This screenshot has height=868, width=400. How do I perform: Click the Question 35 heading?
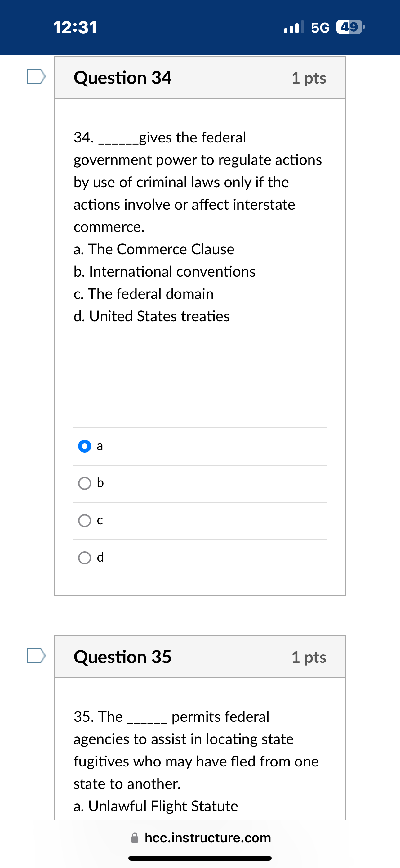[122, 657]
